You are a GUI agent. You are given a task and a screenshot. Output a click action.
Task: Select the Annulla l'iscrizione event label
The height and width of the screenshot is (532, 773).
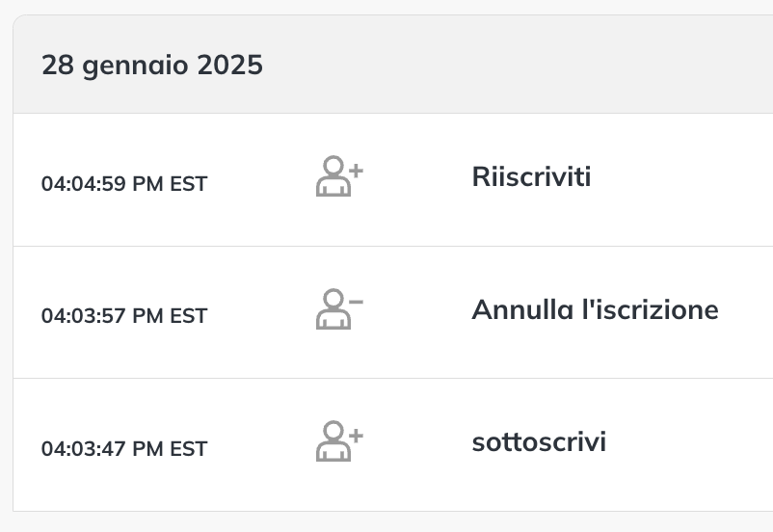coord(595,309)
